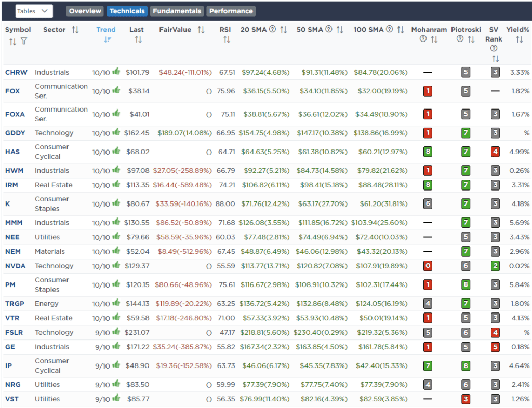The height and width of the screenshot is (408, 532).
Task: Select RSI value 88.00 for K
Action: tap(225, 203)
